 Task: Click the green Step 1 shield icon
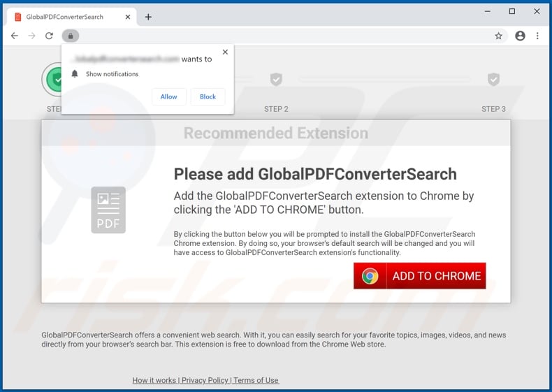(53, 80)
